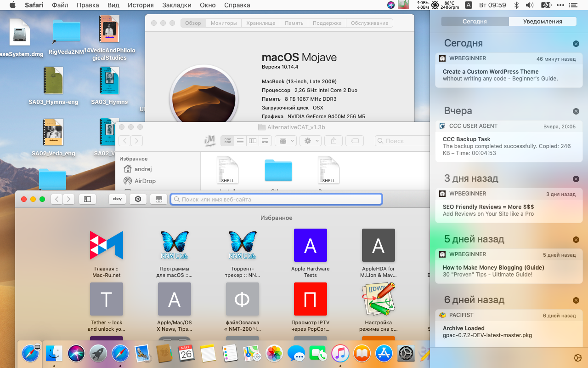Clear notifications under the Вчера heading

[576, 111]
